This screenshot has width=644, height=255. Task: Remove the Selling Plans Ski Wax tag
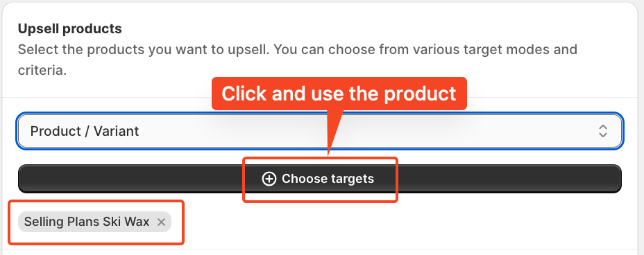(162, 222)
